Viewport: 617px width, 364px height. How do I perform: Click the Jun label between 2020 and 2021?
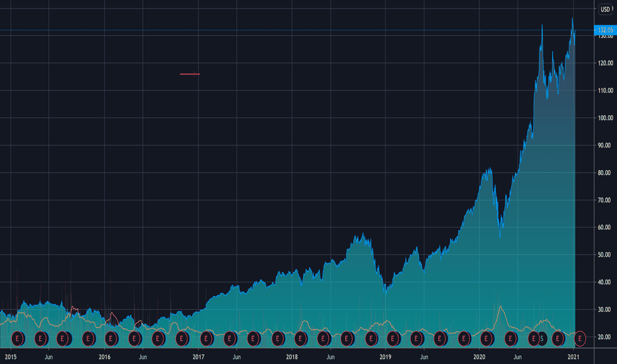518,357
